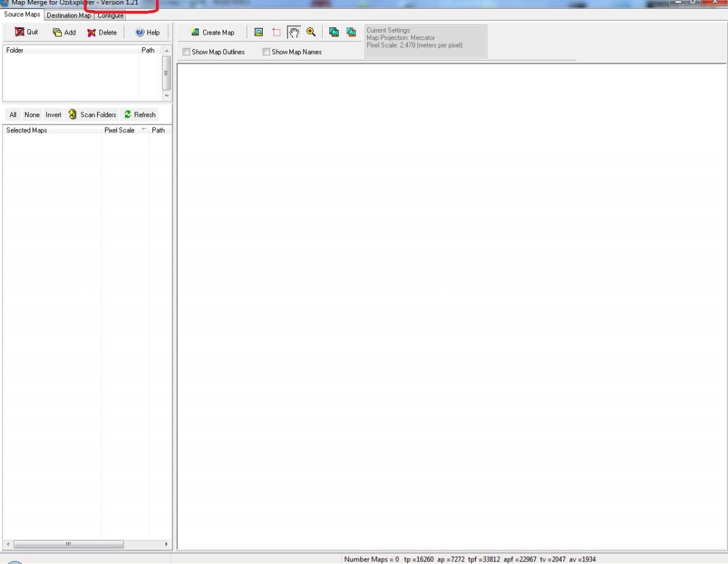Click Scan Folders button

[x=92, y=115]
